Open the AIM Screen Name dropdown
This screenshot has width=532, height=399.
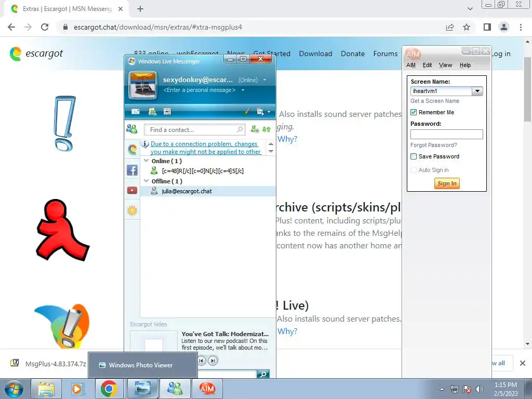tap(477, 91)
